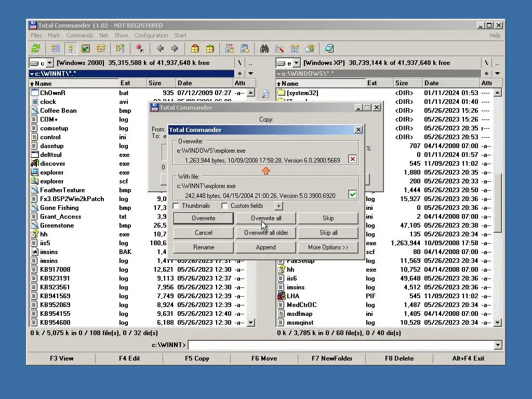Click the Overwrite button
The height and width of the screenshot is (399, 532).
(203, 218)
